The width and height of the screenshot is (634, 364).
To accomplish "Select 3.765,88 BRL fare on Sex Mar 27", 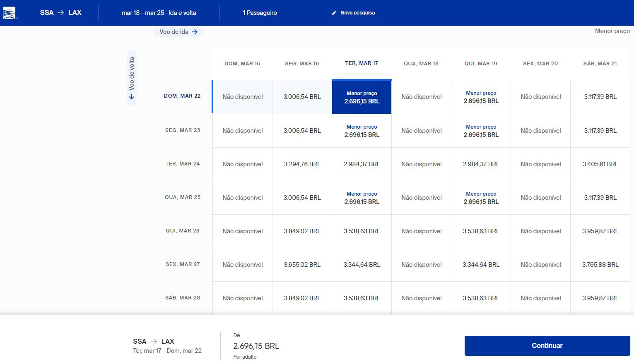I will click(600, 265).
